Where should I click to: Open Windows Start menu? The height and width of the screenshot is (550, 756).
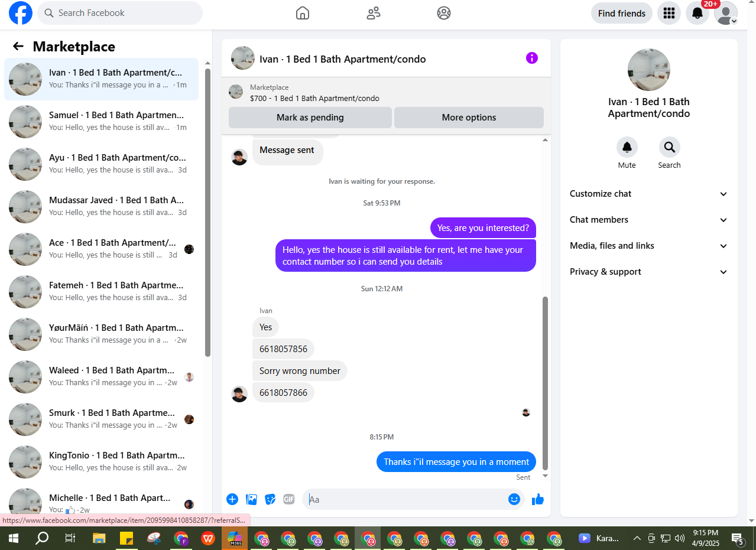pyautogui.click(x=13, y=538)
